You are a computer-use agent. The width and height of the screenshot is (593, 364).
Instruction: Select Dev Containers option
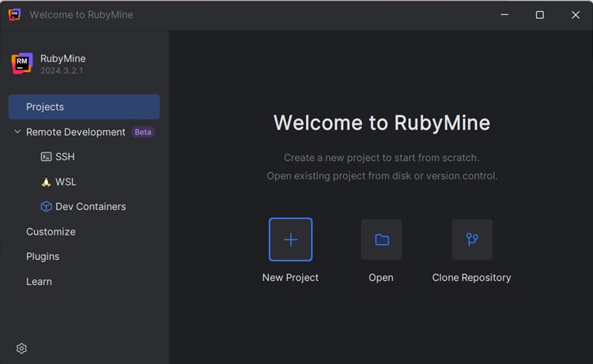pyautogui.click(x=91, y=207)
